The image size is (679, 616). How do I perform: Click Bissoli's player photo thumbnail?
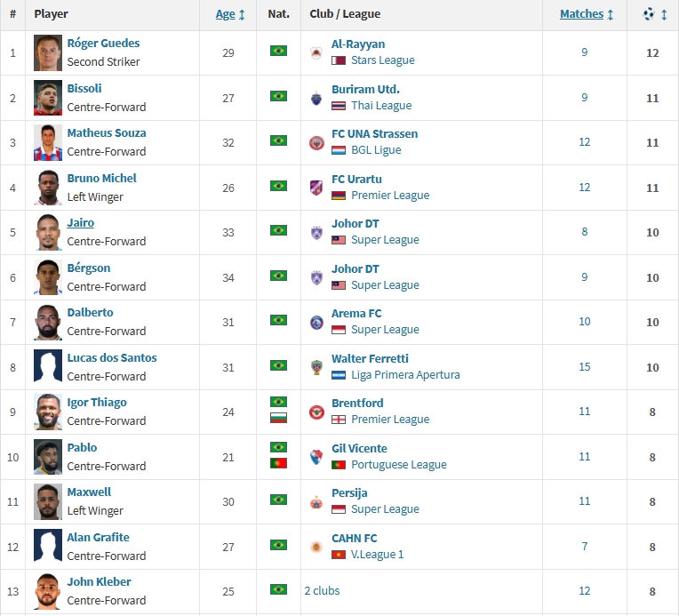pyautogui.click(x=48, y=98)
